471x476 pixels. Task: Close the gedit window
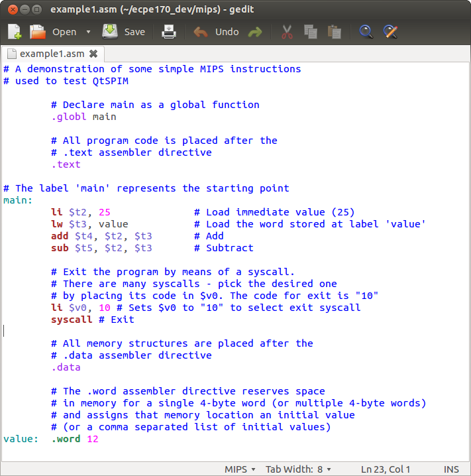[x=9, y=9]
